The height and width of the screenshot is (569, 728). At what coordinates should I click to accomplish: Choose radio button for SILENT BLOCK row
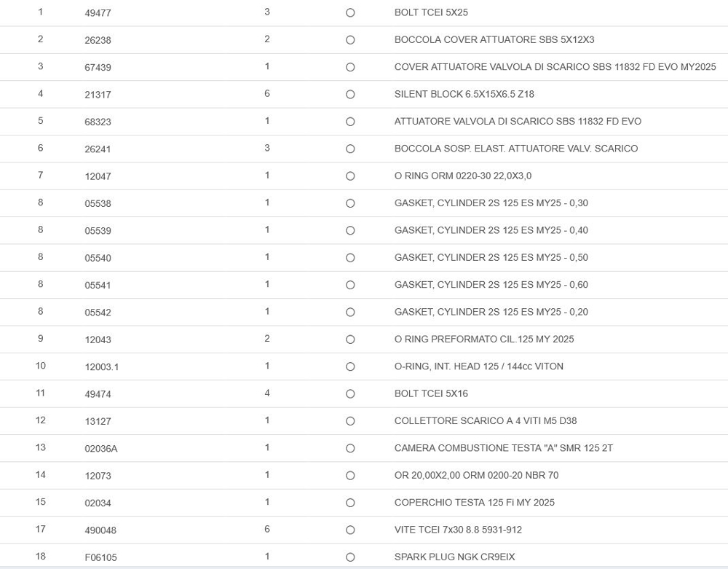[x=350, y=95]
